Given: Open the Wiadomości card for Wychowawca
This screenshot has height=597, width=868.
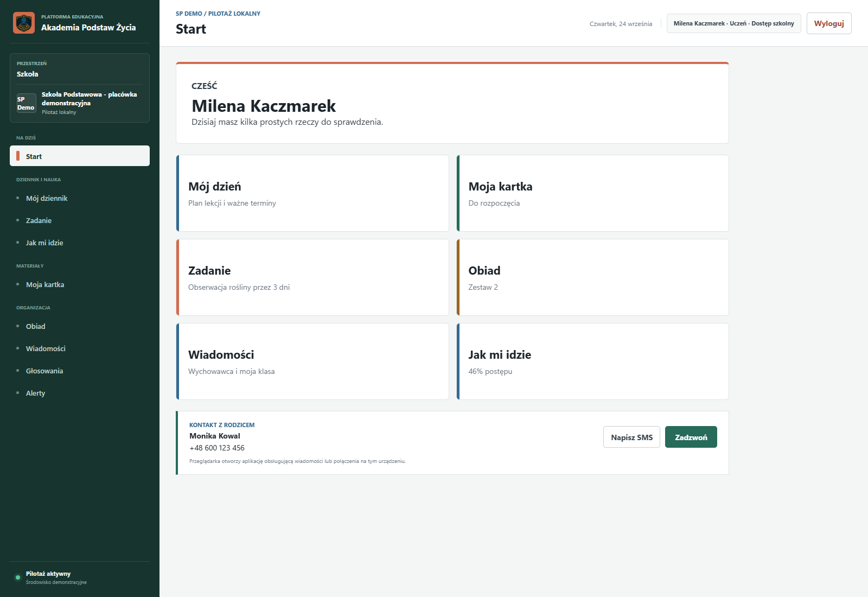Looking at the screenshot, I should [312, 361].
